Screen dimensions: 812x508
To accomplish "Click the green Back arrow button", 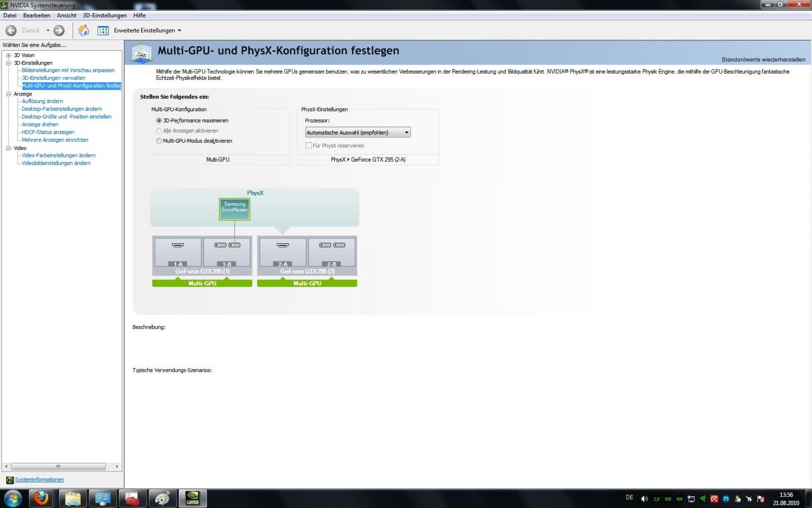I will click(x=11, y=30).
